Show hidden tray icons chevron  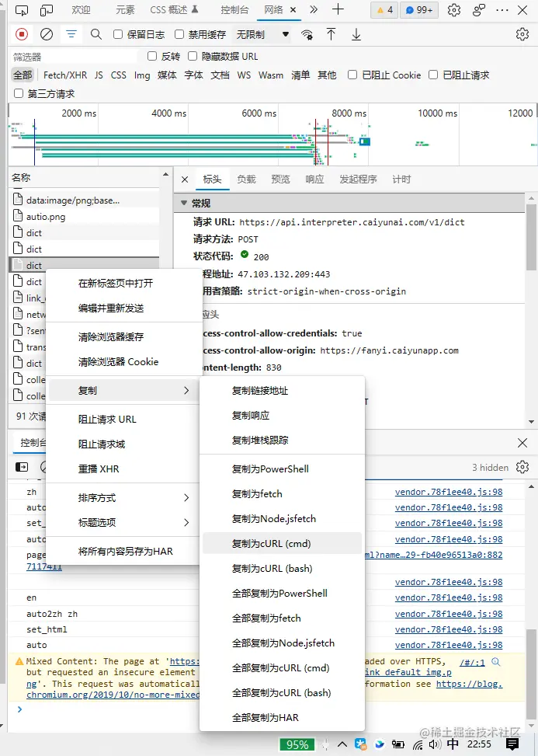342,744
